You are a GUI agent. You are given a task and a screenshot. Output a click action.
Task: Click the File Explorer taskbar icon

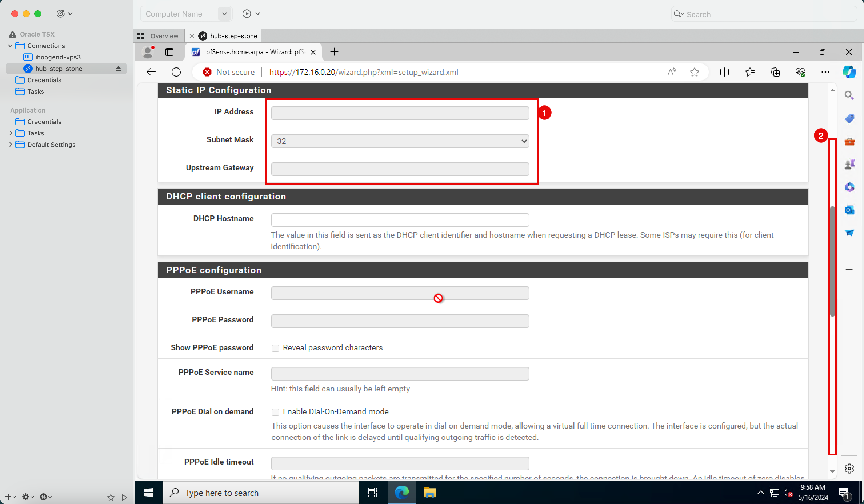coord(431,493)
